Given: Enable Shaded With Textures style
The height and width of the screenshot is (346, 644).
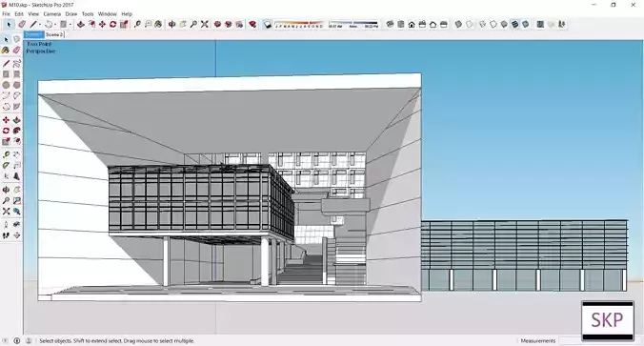Looking at the screenshot, I should (514, 25).
